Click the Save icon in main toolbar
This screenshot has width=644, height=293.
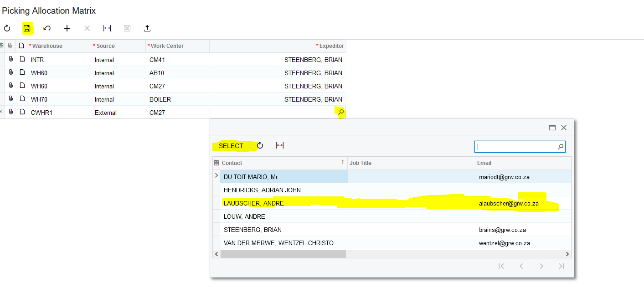[27, 28]
